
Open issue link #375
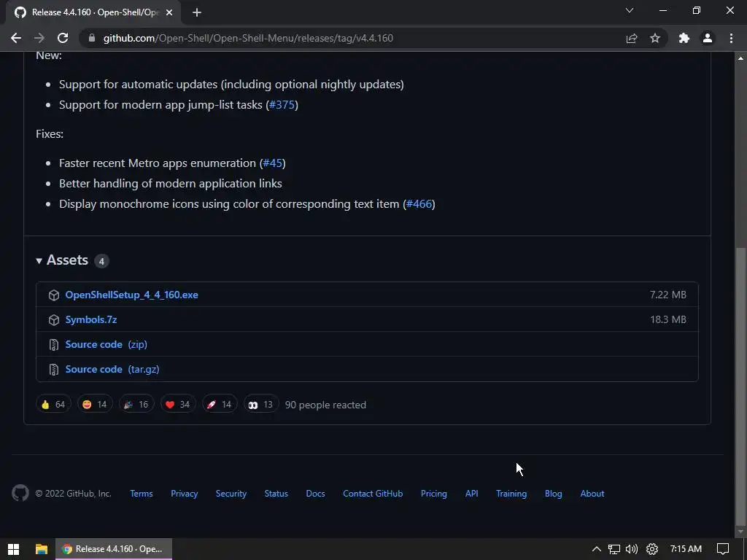[x=282, y=105]
